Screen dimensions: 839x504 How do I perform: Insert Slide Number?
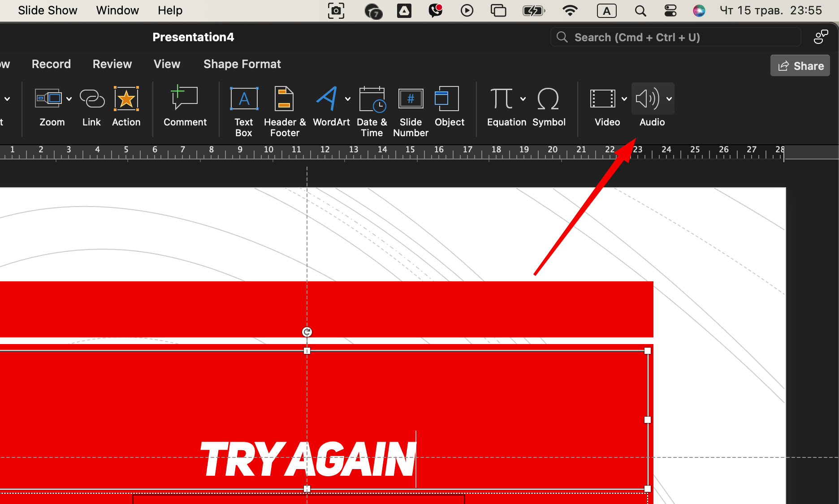click(x=411, y=112)
